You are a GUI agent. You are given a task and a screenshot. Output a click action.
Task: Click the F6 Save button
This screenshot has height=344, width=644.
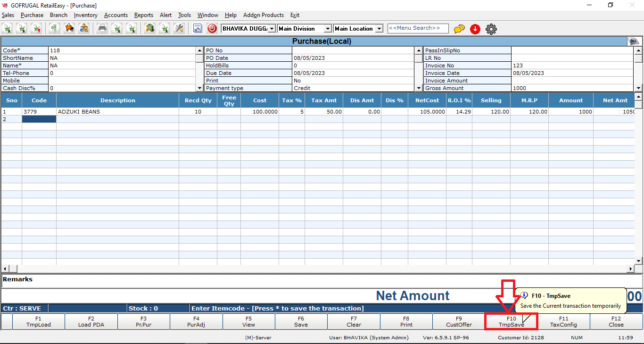click(x=301, y=321)
